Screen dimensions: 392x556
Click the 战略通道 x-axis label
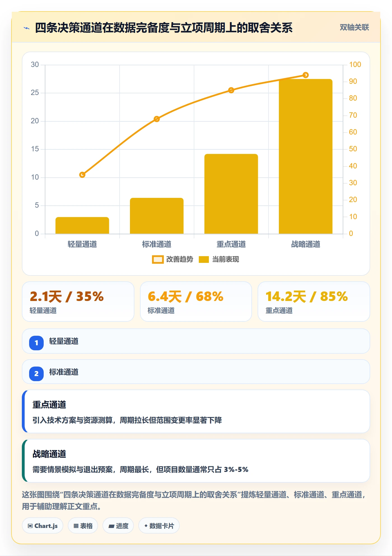[306, 244]
